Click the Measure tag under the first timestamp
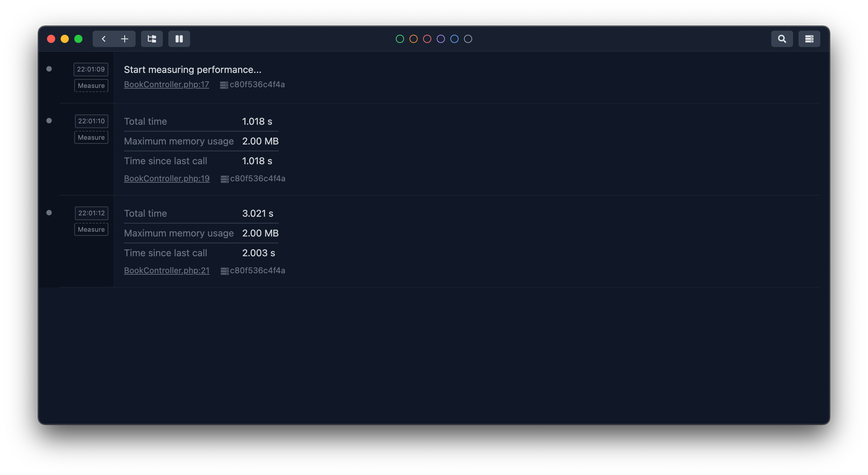Image resolution: width=868 pixels, height=475 pixels. 91,86
